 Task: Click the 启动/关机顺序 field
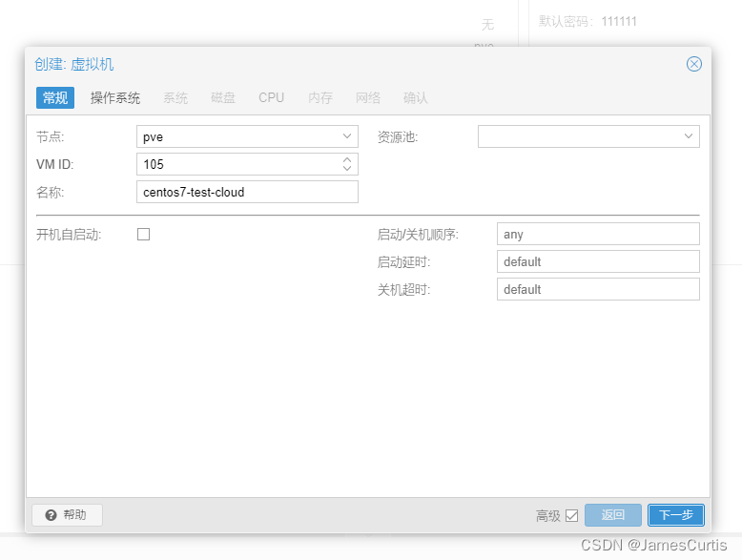coord(598,234)
